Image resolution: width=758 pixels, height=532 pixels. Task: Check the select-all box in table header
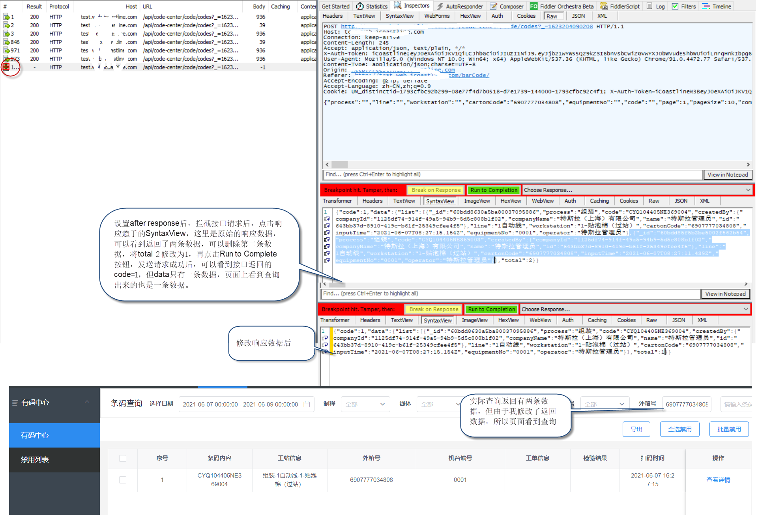point(122,458)
